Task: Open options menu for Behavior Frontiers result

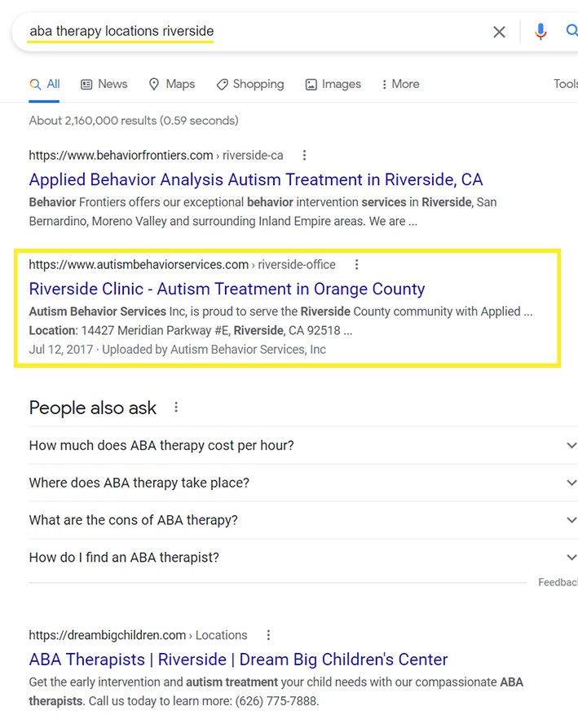Action: point(304,155)
